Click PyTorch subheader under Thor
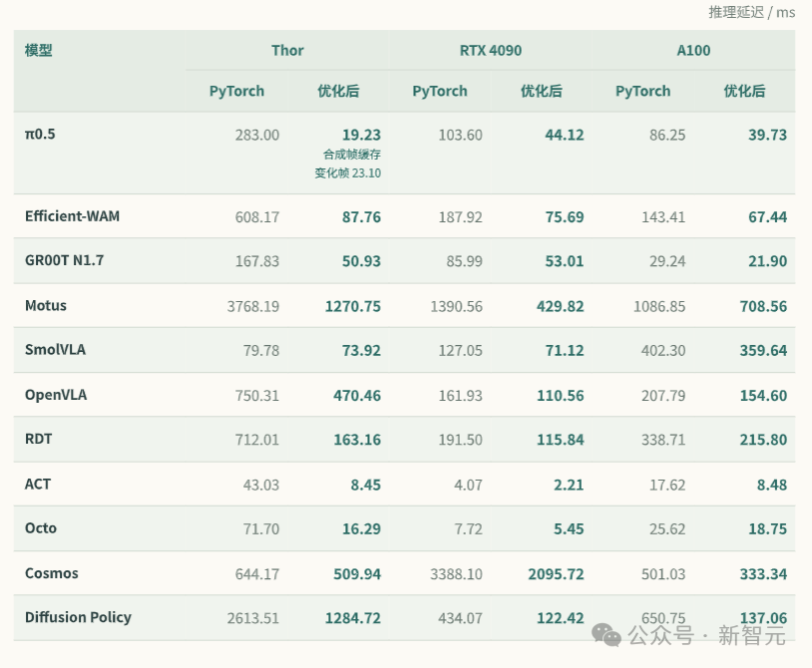 coord(236,91)
